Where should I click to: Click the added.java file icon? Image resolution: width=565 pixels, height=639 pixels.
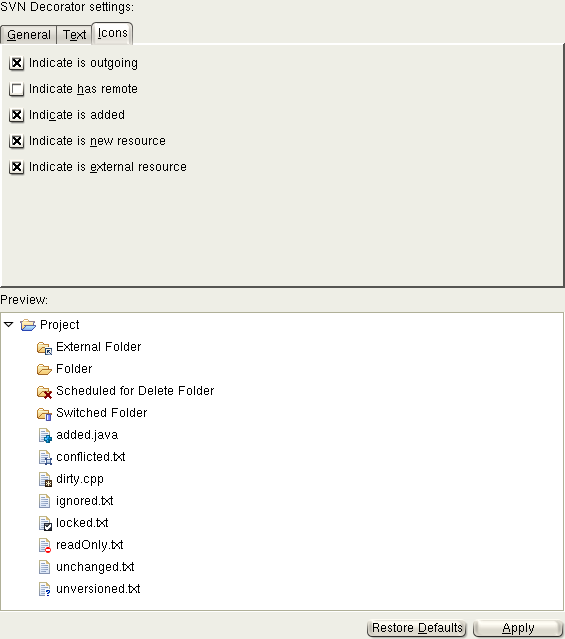tap(45, 436)
